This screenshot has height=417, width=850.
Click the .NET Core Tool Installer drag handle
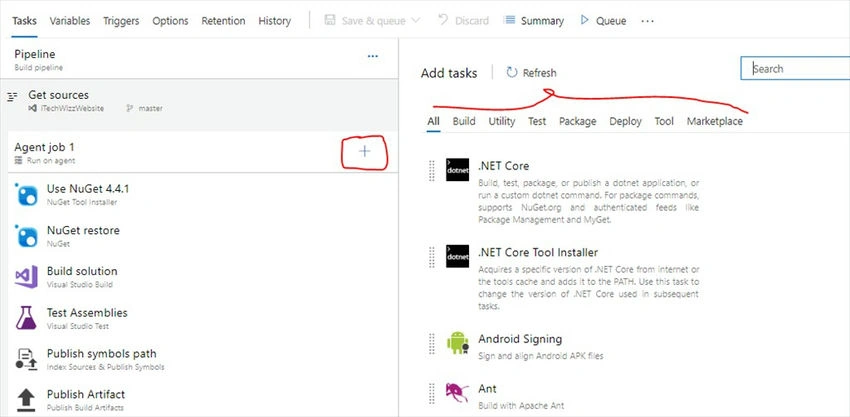coord(432,256)
